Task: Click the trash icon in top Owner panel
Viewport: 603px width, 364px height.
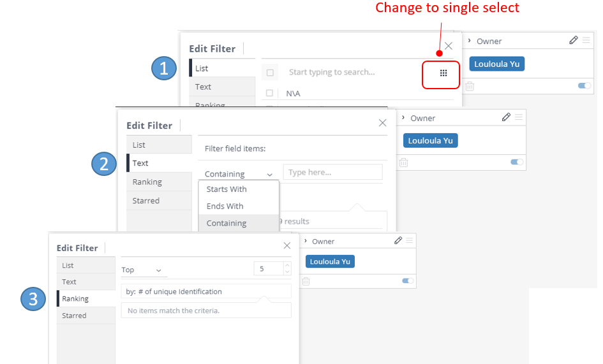Action: pyautogui.click(x=470, y=86)
